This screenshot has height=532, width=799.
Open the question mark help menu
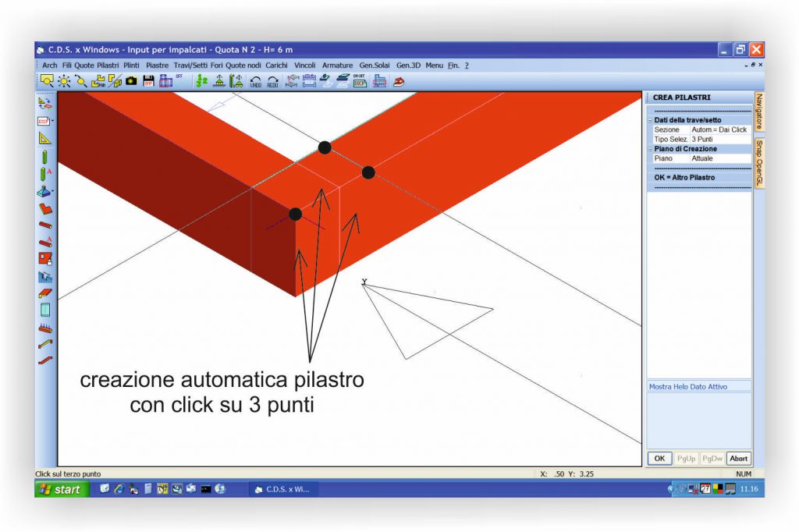coord(467,66)
